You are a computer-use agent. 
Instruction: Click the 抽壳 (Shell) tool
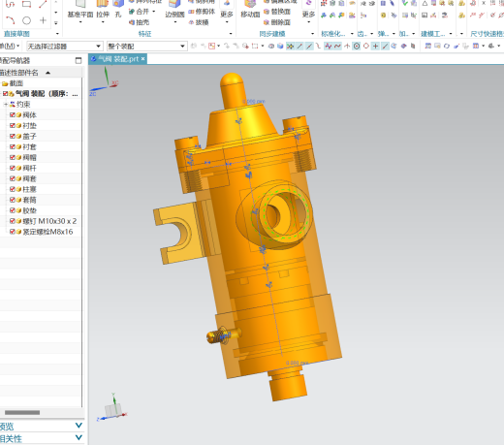pos(139,22)
